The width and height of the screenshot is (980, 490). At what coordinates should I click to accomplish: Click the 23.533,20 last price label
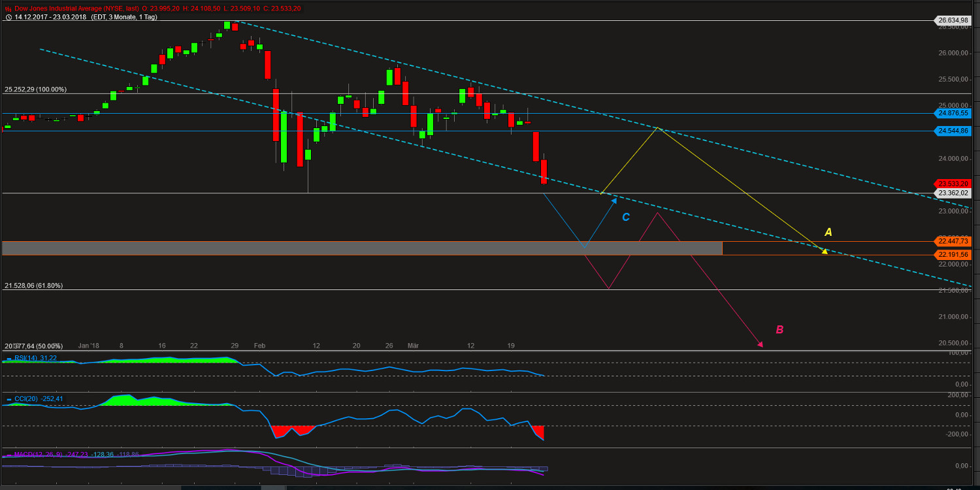click(953, 184)
